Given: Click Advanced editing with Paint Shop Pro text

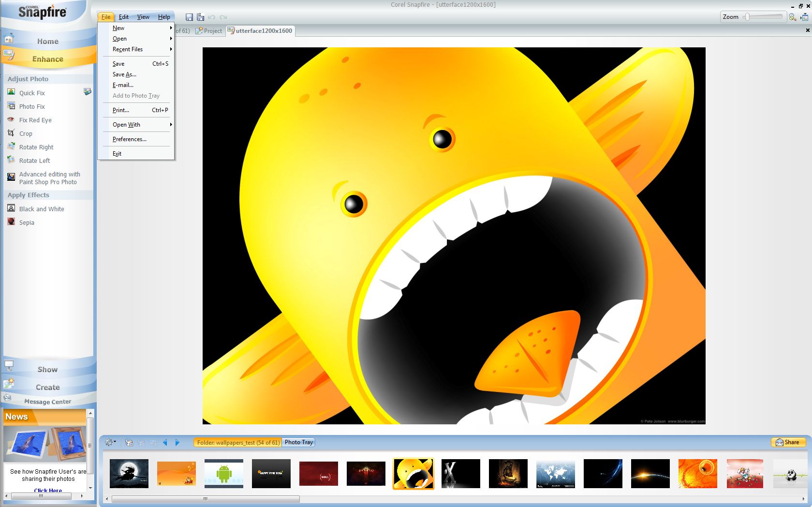Looking at the screenshot, I should pos(50,178).
